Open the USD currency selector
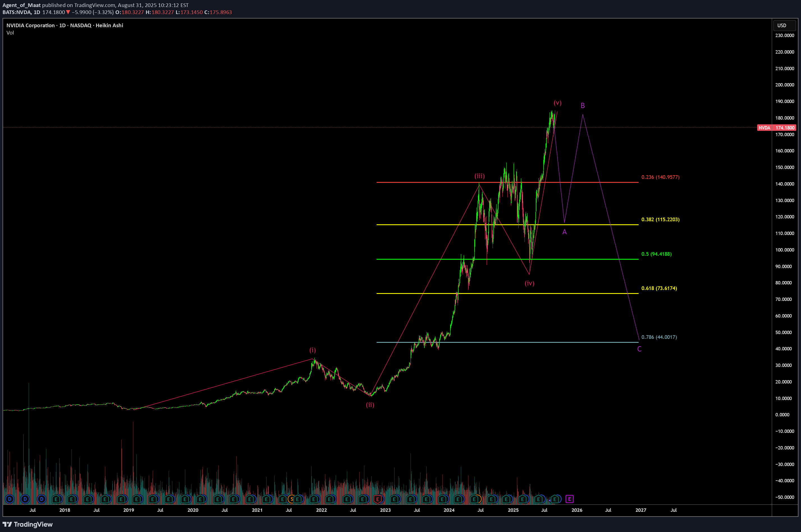 coord(784,26)
